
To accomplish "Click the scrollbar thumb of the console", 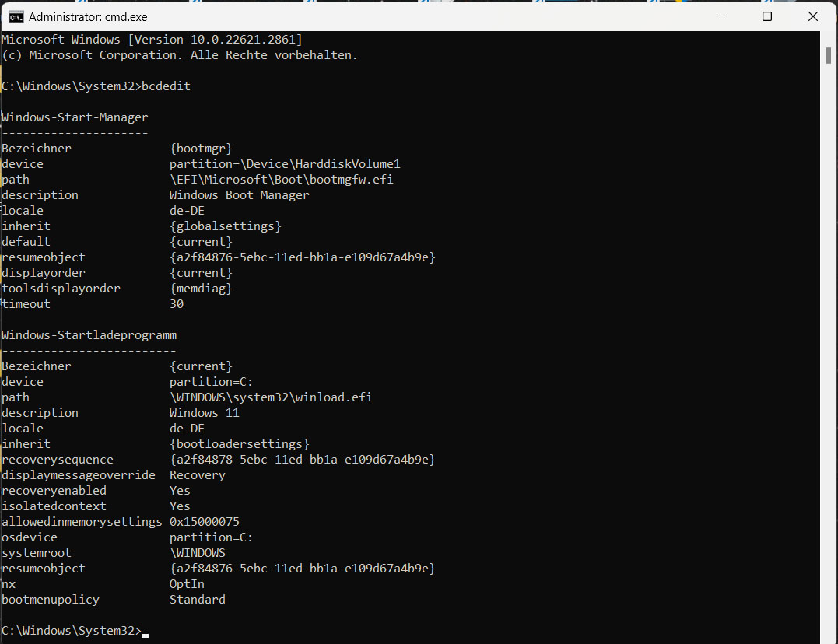I will pos(829,55).
